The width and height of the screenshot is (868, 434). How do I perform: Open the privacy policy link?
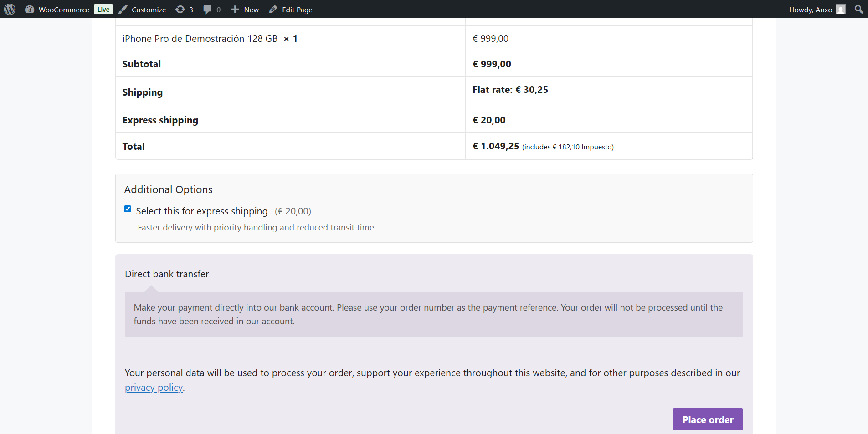point(154,388)
